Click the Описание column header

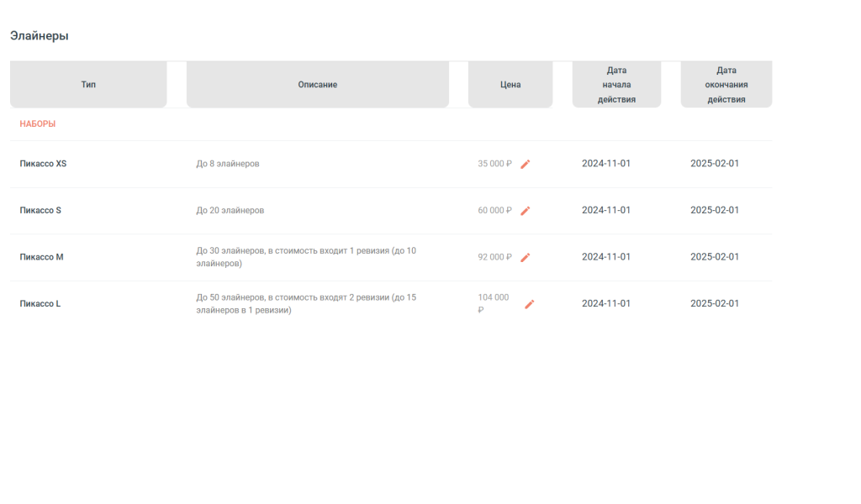(x=317, y=85)
